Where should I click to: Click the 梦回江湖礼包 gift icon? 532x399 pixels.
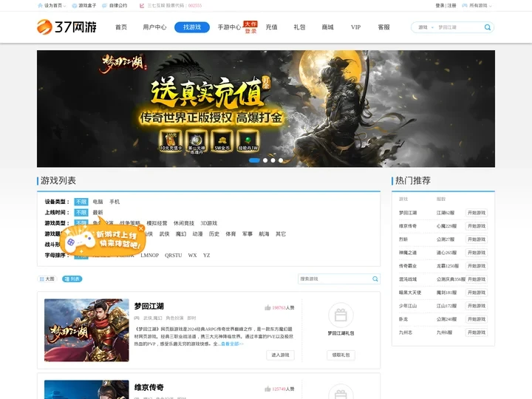(341, 315)
